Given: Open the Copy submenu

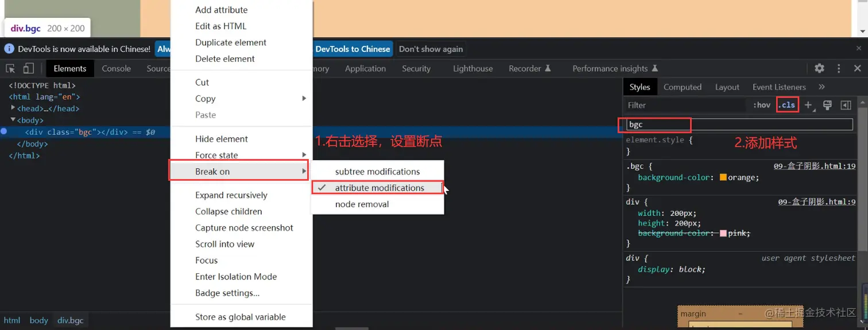Looking at the screenshot, I should 242,99.
